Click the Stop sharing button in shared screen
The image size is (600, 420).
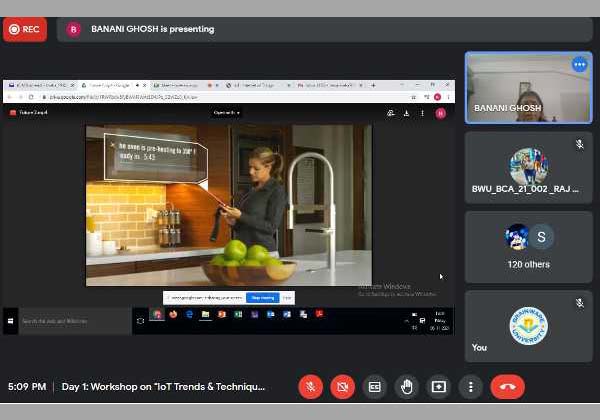click(x=263, y=297)
